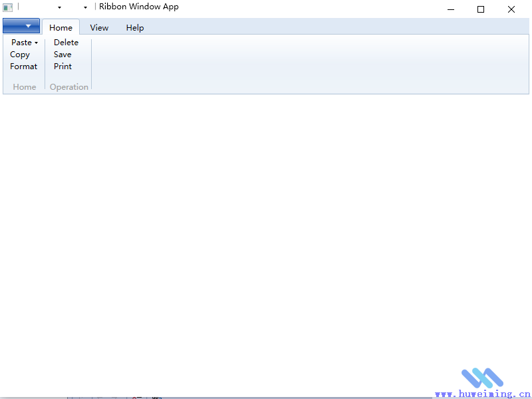This screenshot has height=399, width=532.
Task: Maximize the Ribbon Window App window
Action: (x=481, y=9)
